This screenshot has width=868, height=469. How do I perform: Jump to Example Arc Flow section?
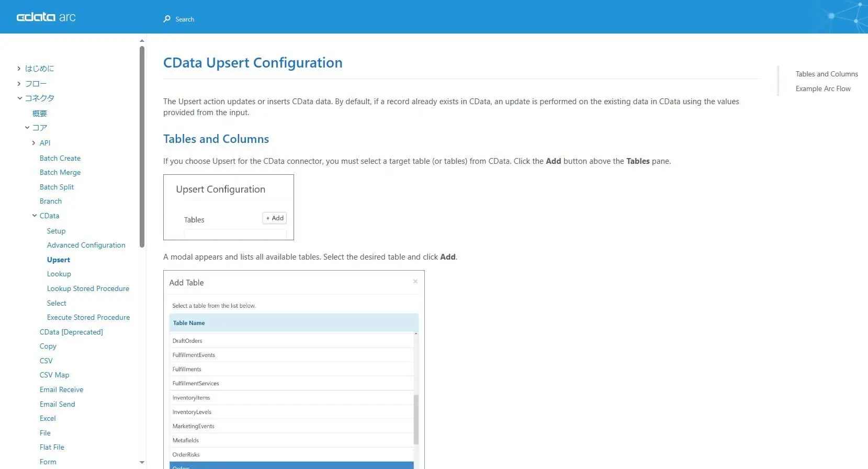(823, 88)
